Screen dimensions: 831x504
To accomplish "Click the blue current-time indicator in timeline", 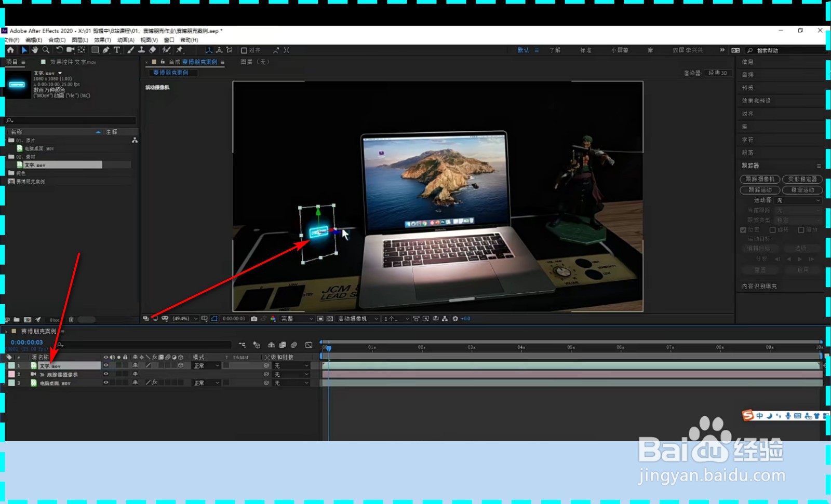I will click(328, 348).
